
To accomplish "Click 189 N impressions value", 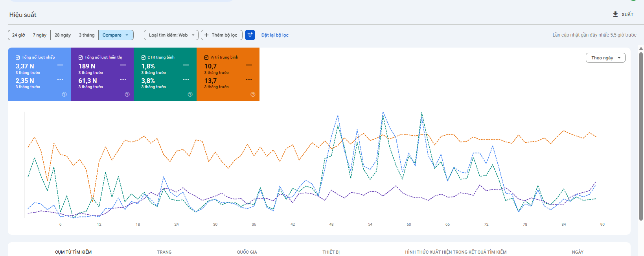I will [x=87, y=66].
